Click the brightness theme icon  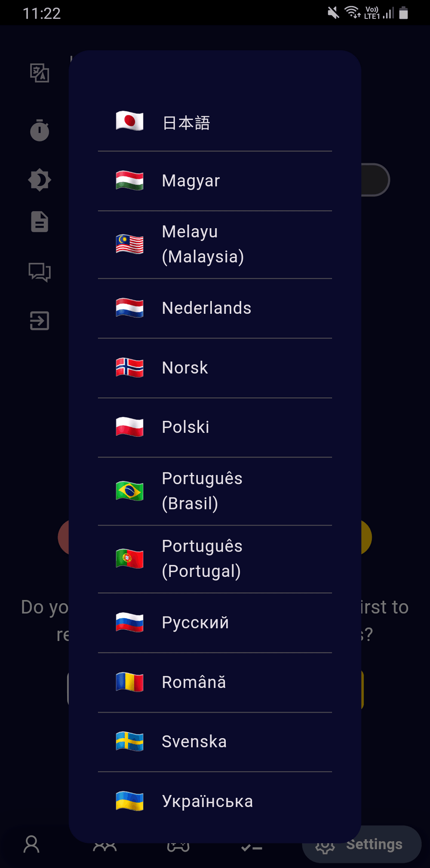pyautogui.click(x=40, y=180)
